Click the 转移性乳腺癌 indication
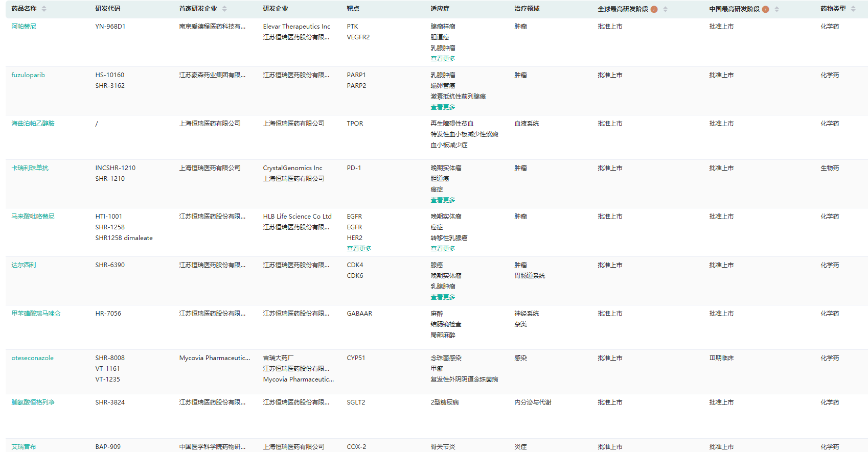 click(x=449, y=238)
